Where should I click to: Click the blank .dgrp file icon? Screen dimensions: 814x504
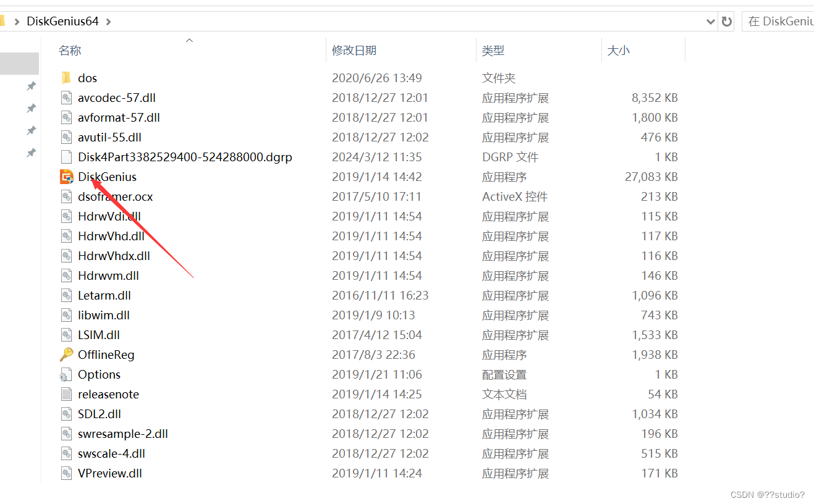point(66,157)
